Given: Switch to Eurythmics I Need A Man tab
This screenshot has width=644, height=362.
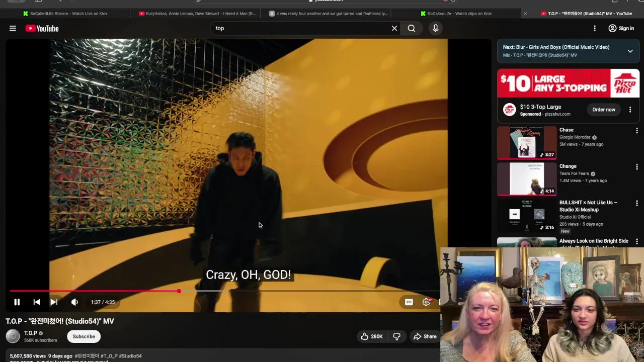Looking at the screenshot, I should coord(197,14).
